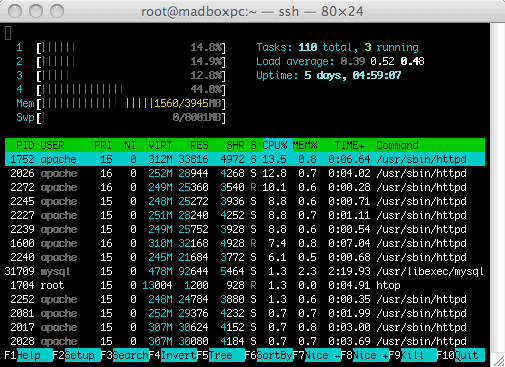This screenshot has height=367, width=505.
Task: Click the red close window button
Action: (x=15, y=11)
